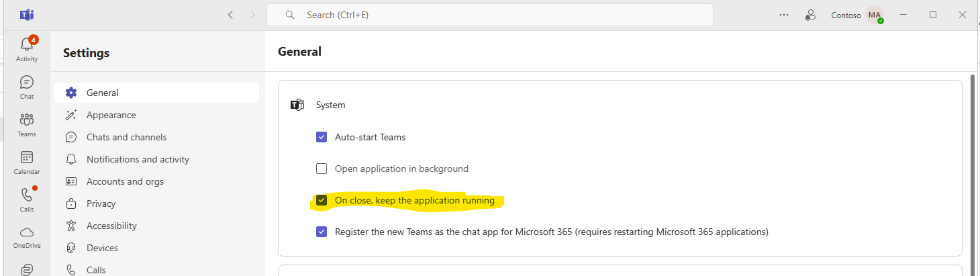Viewport: 980px width, 276px height.
Task: Click the Teams icon beside System
Action: click(297, 105)
